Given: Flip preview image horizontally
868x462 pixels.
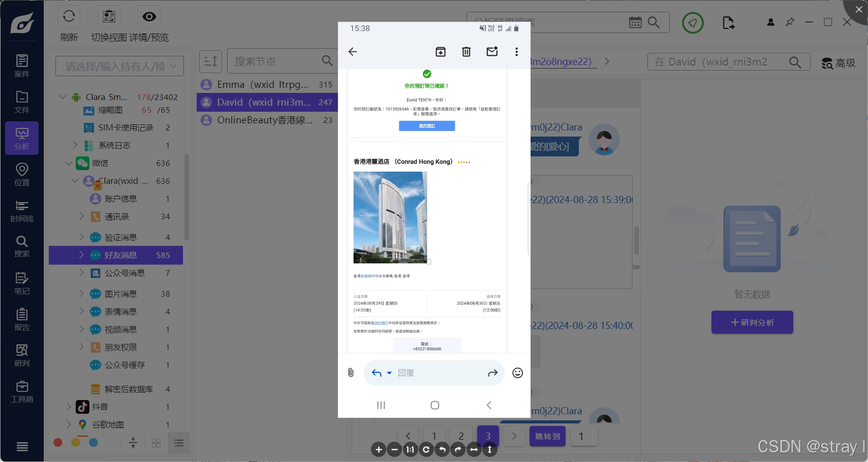Looking at the screenshot, I should click(474, 449).
